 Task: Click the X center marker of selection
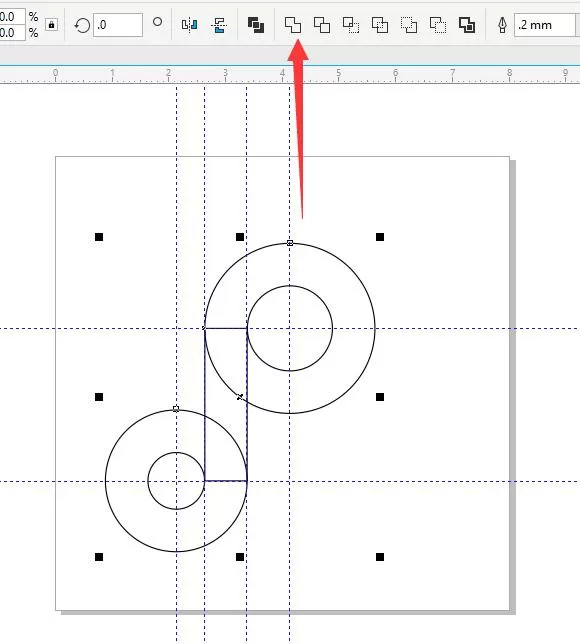(x=240, y=397)
